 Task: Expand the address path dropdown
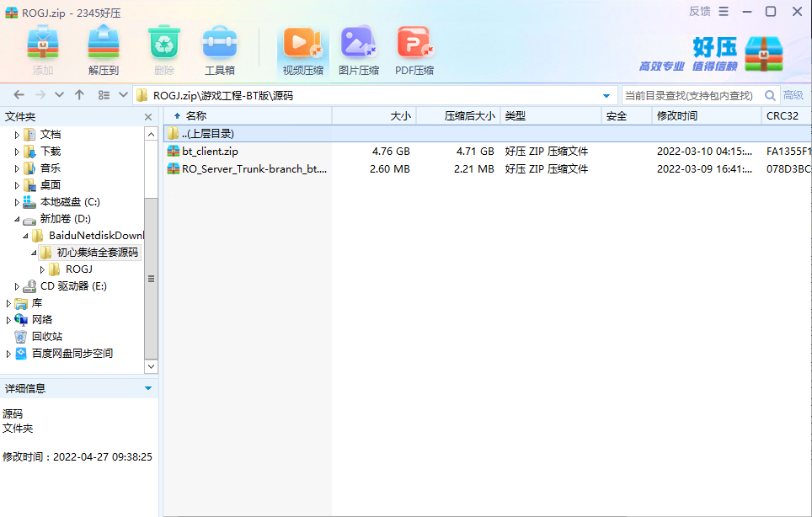pyautogui.click(x=606, y=95)
